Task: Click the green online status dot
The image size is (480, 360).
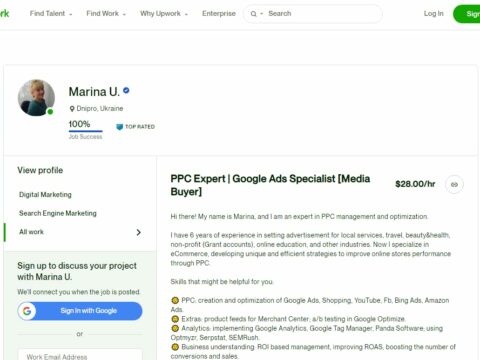Action: pyautogui.click(x=50, y=112)
